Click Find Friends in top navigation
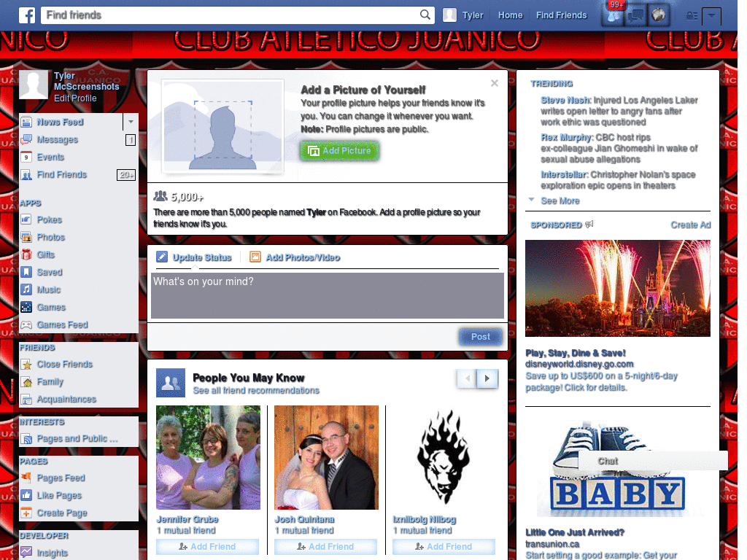The image size is (747, 560). (561, 15)
